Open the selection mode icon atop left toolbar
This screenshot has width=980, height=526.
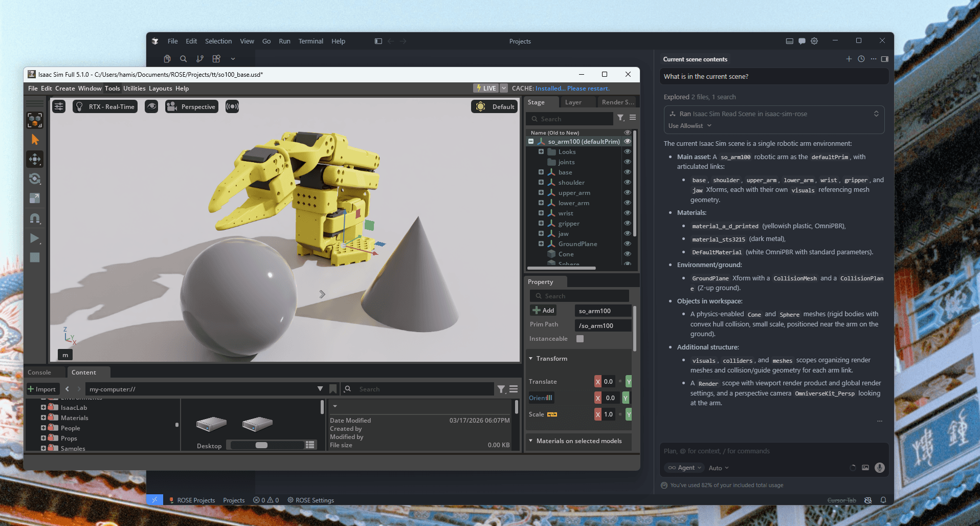tap(35, 120)
